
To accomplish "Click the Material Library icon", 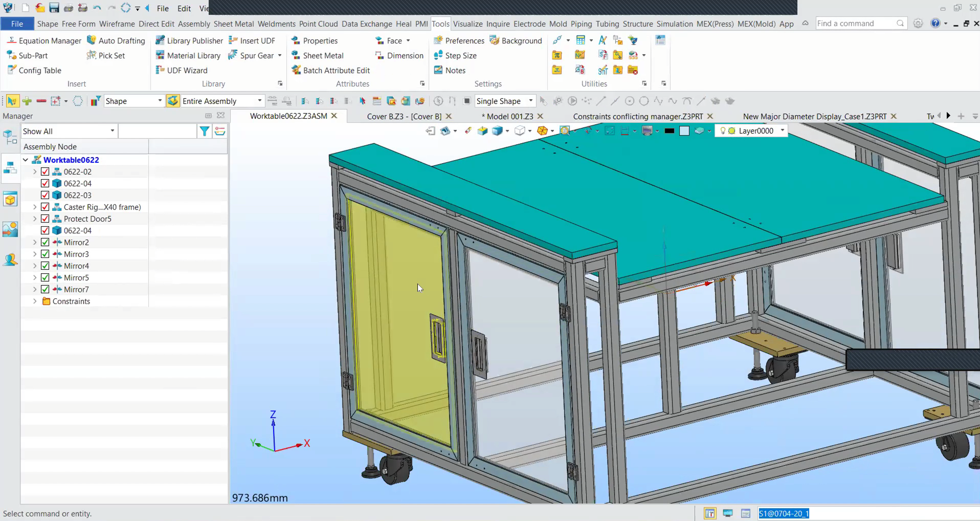I will (160, 55).
